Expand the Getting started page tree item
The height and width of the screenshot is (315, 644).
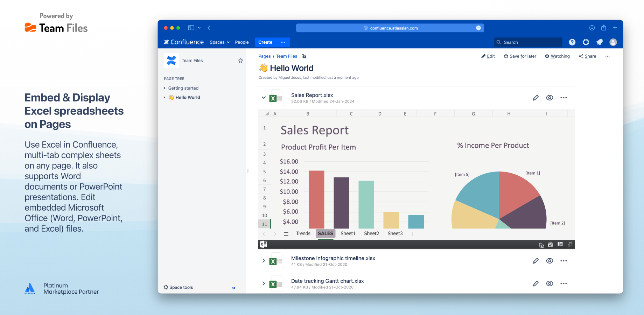[x=164, y=88]
